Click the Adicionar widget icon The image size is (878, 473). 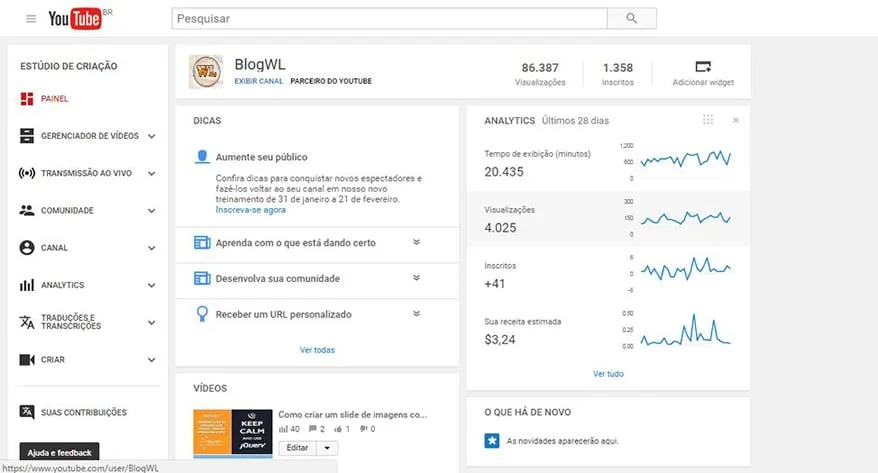[703, 67]
